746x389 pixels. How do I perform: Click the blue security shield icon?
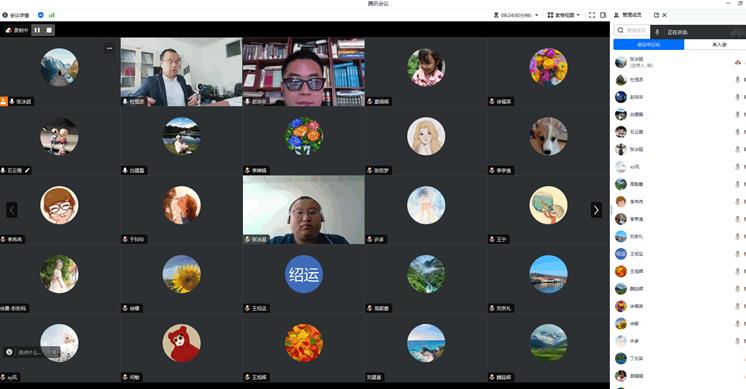pos(40,15)
